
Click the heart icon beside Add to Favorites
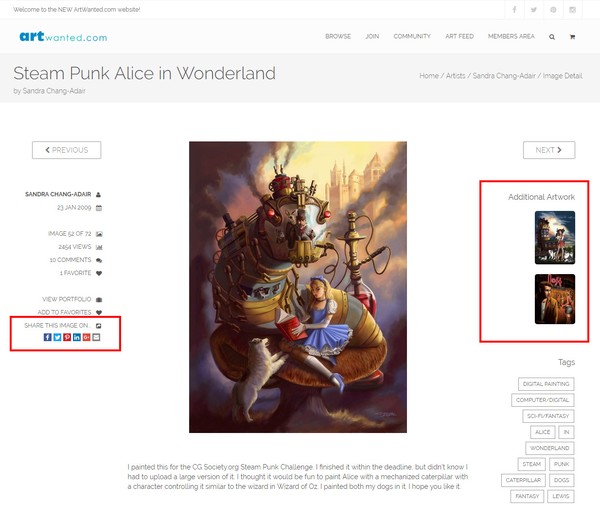pyautogui.click(x=99, y=313)
